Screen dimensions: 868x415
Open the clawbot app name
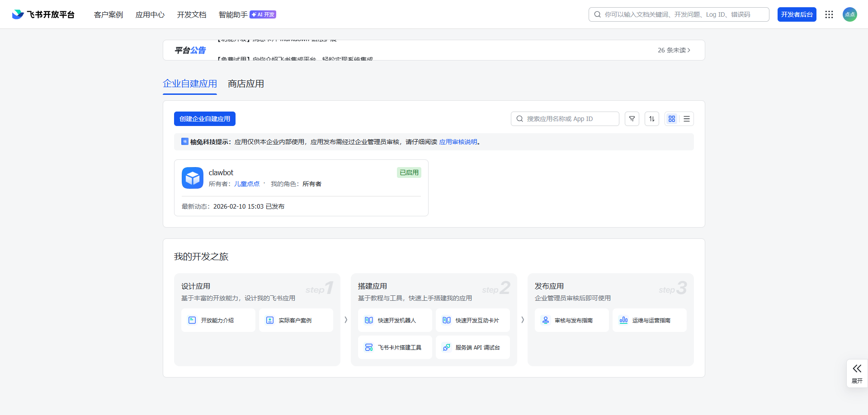click(x=221, y=173)
